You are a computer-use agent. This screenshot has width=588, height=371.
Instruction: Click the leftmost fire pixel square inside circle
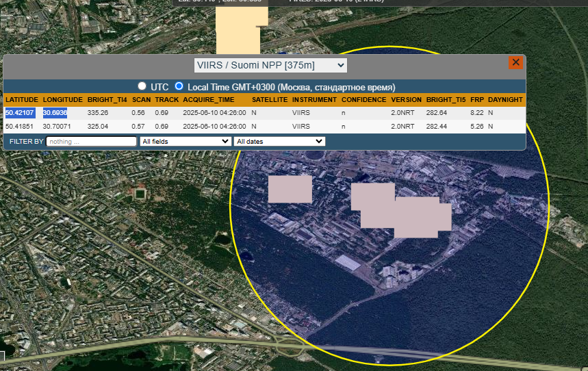[x=290, y=189]
